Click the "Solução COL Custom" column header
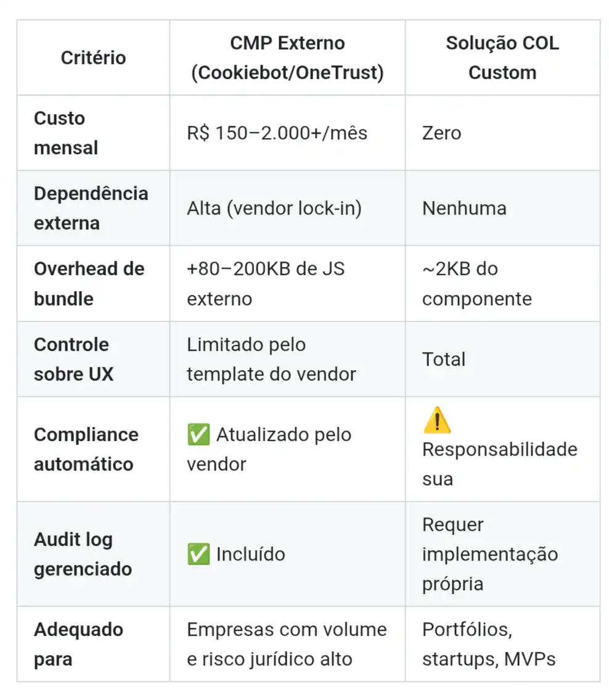The height and width of the screenshot is (700, 609). point(502,58)
